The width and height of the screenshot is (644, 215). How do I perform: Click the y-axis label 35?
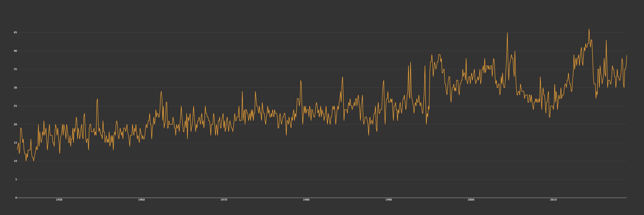[x=15, y=69]
